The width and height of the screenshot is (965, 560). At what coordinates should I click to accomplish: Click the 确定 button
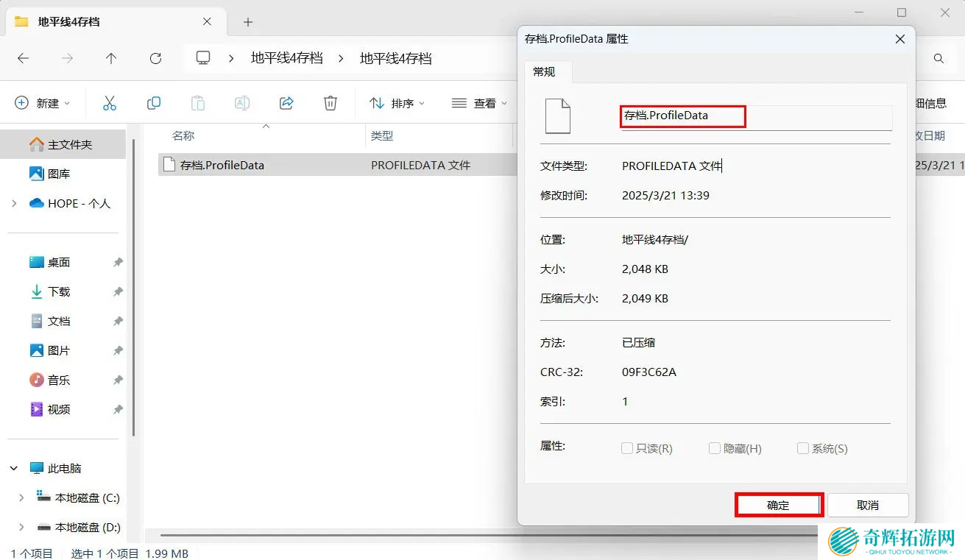[x=778, y=505]
